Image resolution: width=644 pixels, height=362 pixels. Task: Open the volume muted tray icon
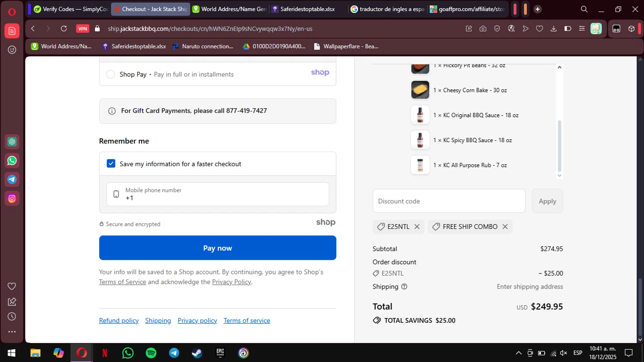pyautogui.click(x=564, y=353)
